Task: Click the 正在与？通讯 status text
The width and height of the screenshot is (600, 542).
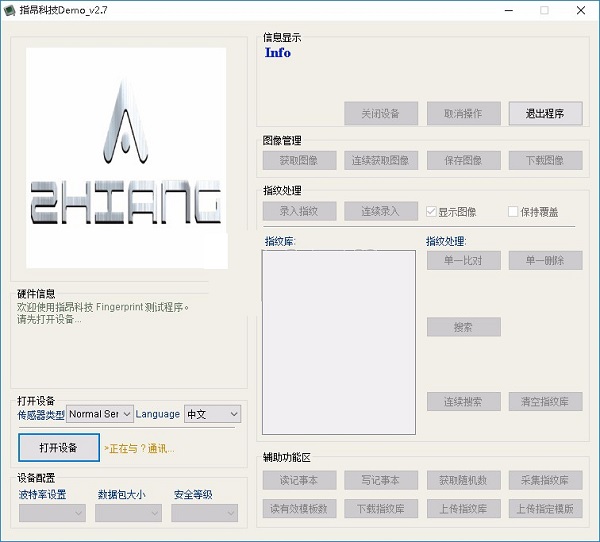Action: [x=139, y=448]
